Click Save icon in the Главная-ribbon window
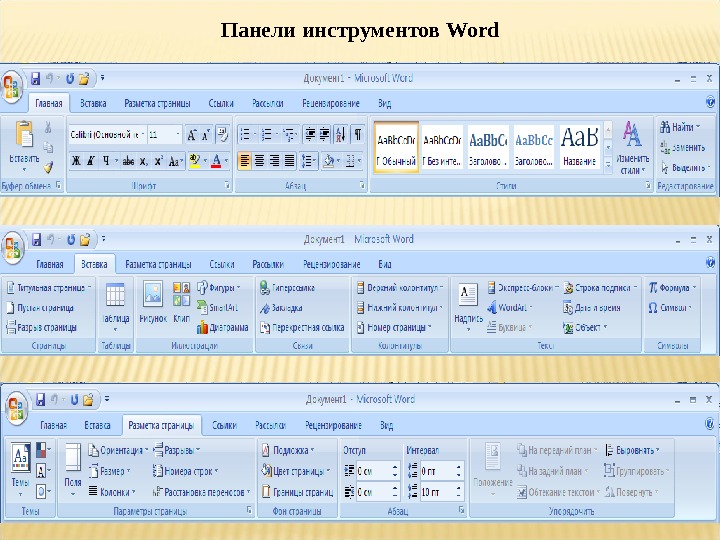This screenshot has width=720, height=540. pyautogui.click(x=35, y=79)
